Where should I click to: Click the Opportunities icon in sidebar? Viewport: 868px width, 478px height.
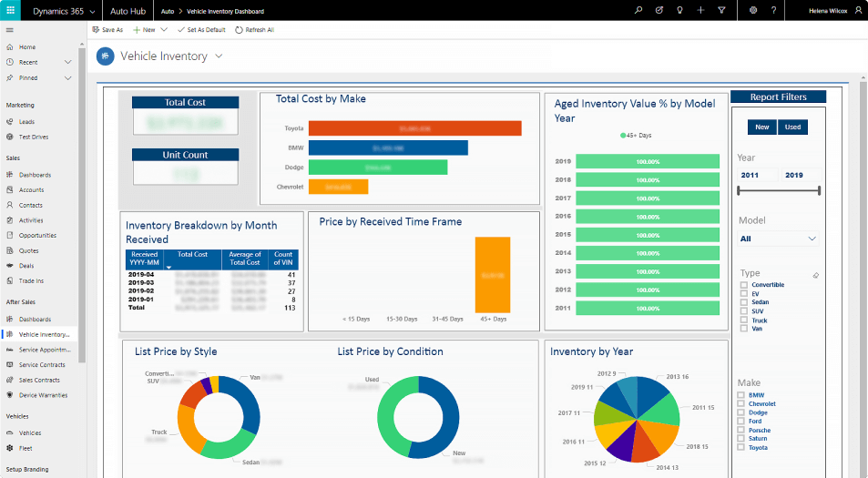(9, 235)
